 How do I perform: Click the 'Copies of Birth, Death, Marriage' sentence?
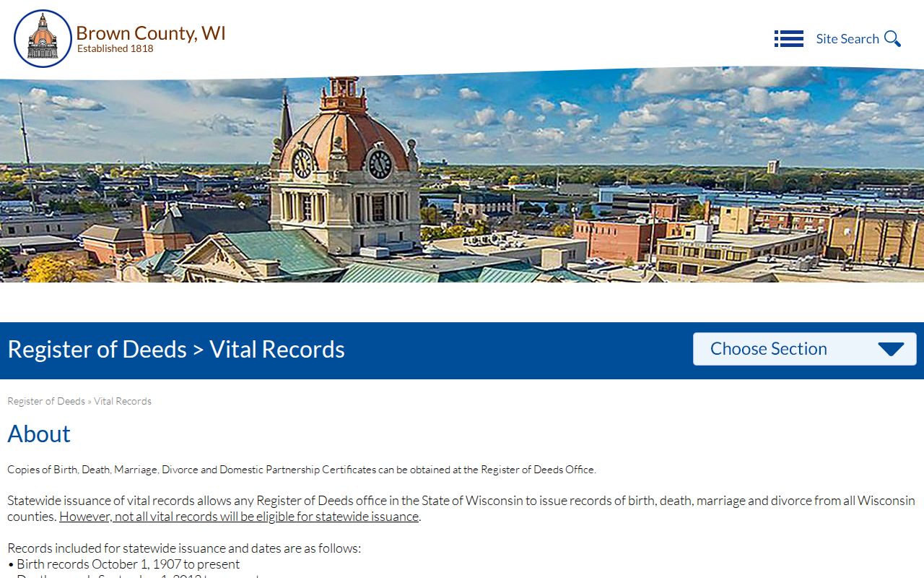(302, 470)
